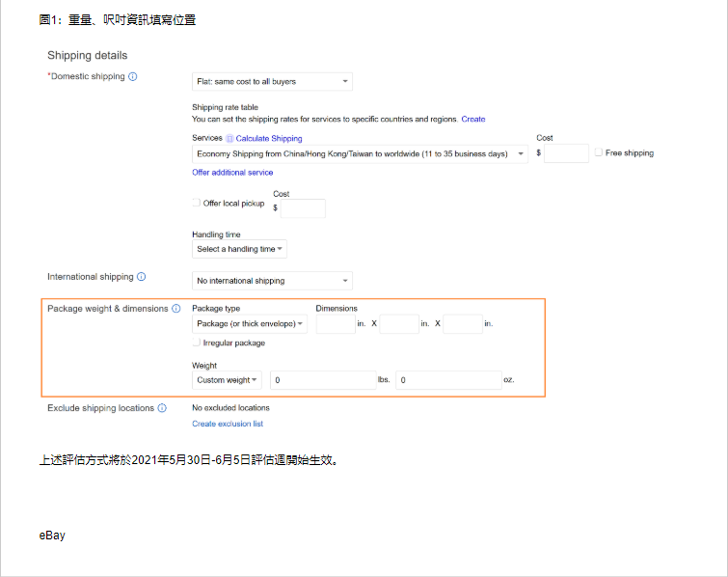Click the Create shipping rate table link
Viewport: 728px width, 577px height.
[473, 120]
